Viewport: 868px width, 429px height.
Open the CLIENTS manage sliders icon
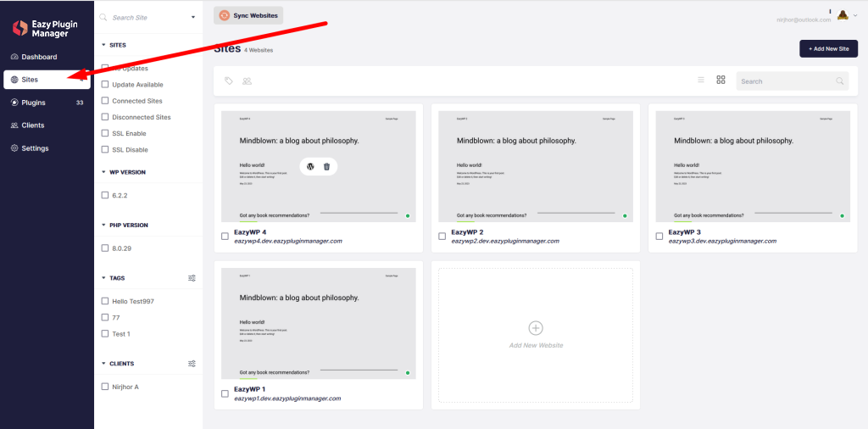tap(192, 364)
